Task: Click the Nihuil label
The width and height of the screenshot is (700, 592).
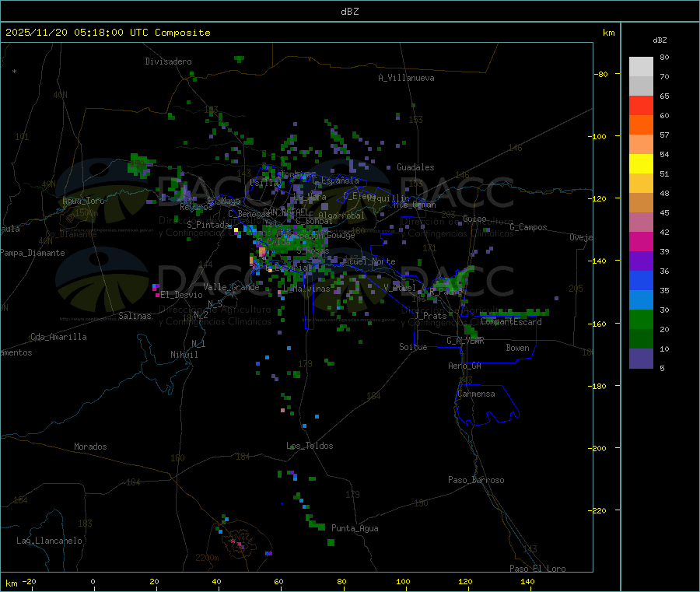Action: point(184,355)
